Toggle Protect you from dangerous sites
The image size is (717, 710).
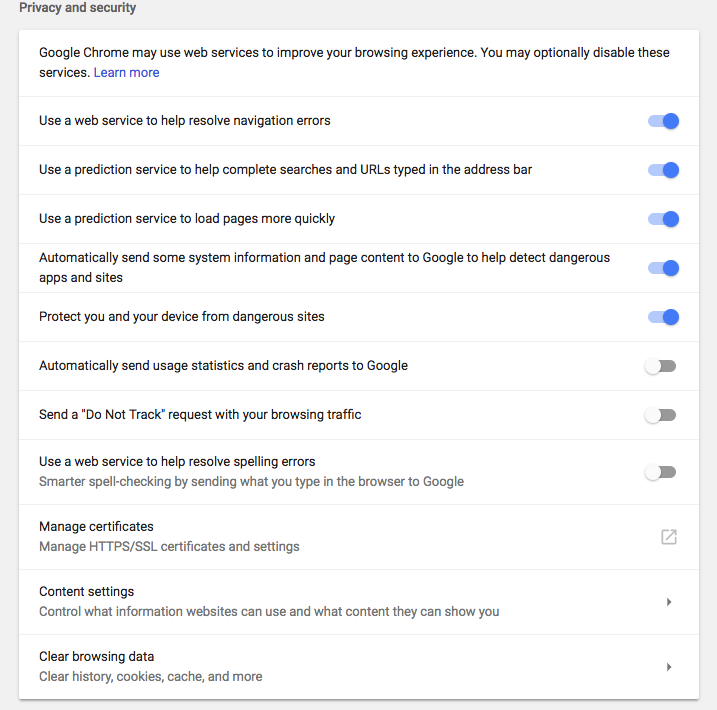click(x=663, y=317)
